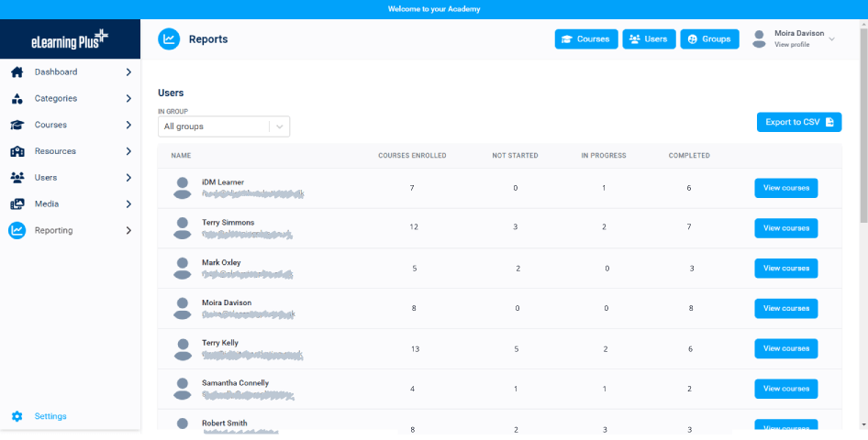Click the Settings gear icon
The height and width of the screenshot is (440, 868).
[17, 416]
